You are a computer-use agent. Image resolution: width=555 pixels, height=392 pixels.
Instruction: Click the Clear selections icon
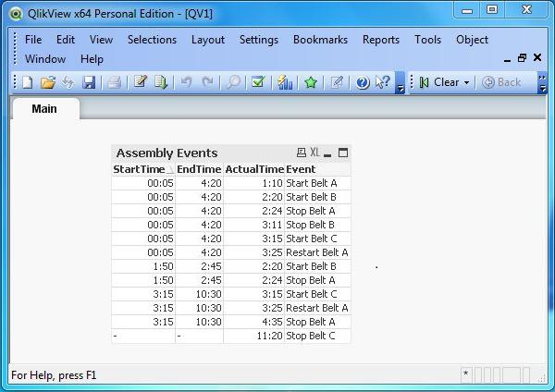pos(424,82)
